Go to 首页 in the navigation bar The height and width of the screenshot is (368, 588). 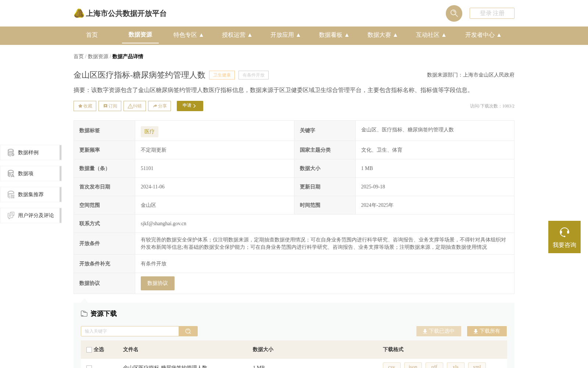point(92,35)
